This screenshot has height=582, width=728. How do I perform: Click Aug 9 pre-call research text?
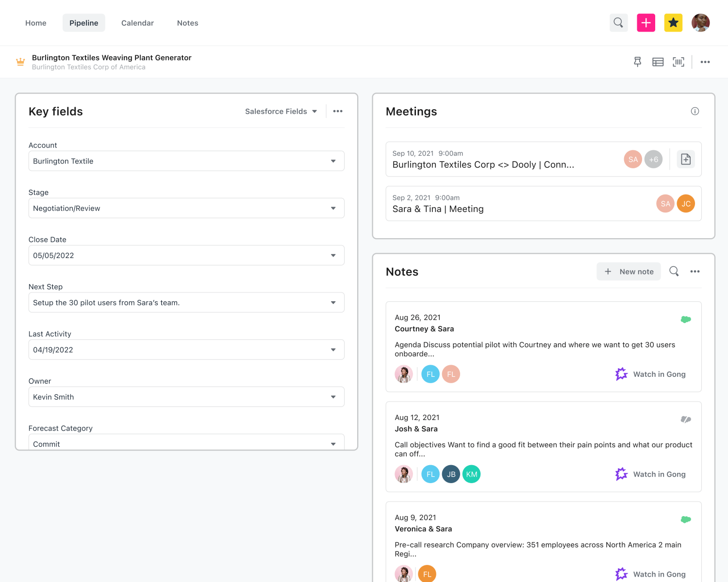[538, 549]
